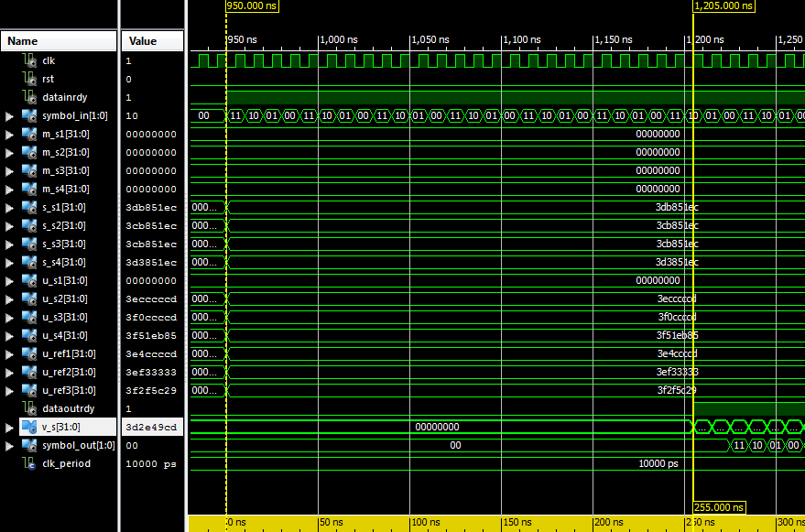Select the u_ref2[31:0] signal name

(69, 373)
